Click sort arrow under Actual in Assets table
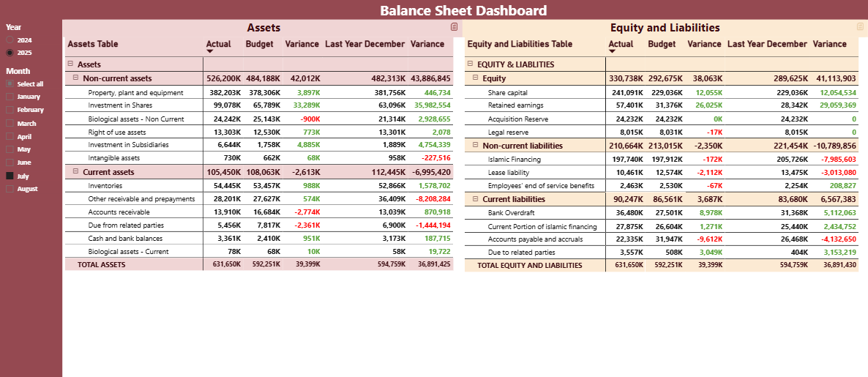868x377 pixels. point(211,52)
